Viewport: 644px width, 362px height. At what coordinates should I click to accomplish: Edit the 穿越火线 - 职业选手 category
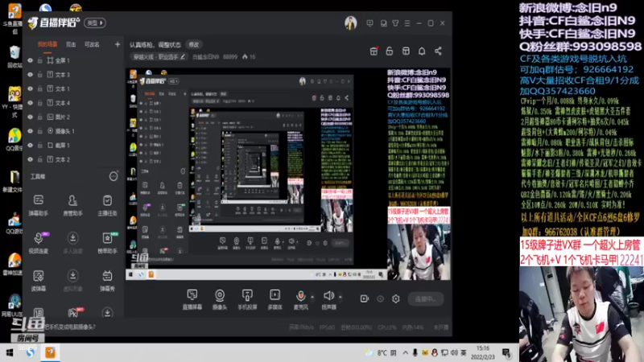pos(159,56)
